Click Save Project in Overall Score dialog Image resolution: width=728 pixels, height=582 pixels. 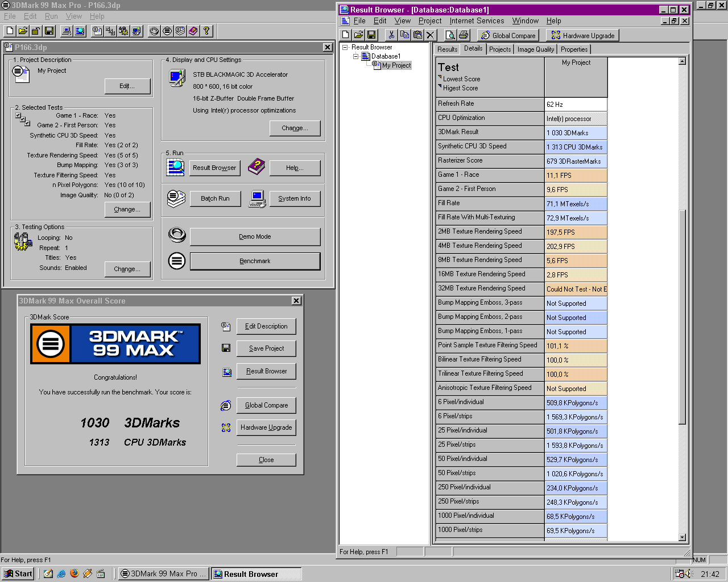coord(266,348)
